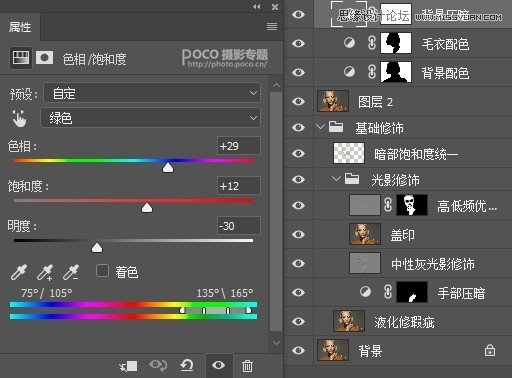Click the Properties scrollbar down arrow
Image resolution: width=512 pixels, height=378 pixels.
point(276,343)
